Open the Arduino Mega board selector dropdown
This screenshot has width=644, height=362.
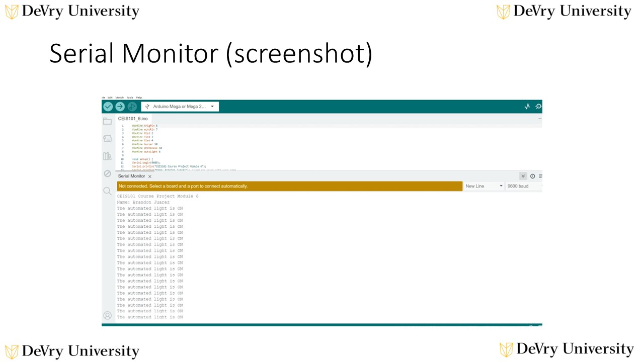tap(180, 107)
